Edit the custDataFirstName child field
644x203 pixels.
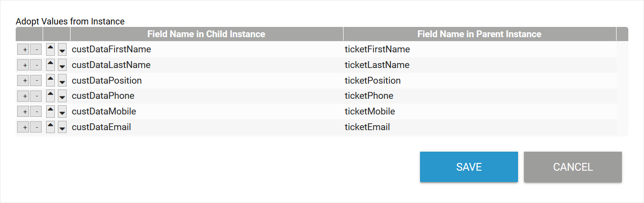coord(111,49)
